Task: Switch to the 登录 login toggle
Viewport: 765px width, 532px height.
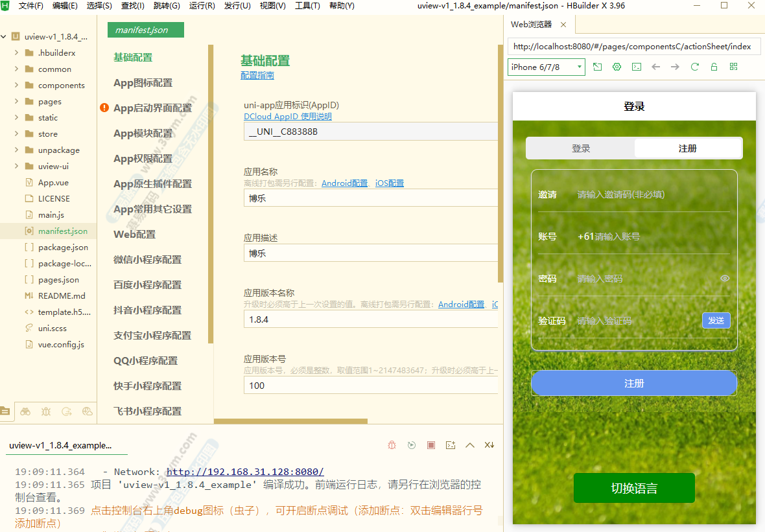Action: 581,148
